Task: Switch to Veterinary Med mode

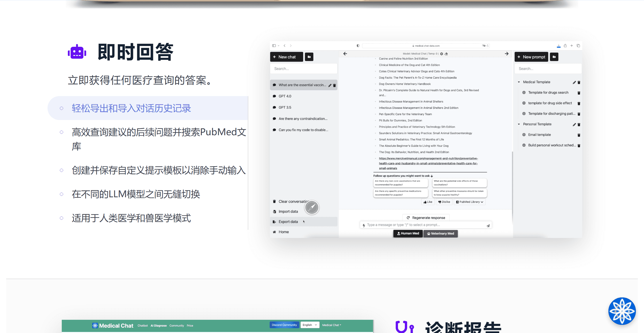Action: point(440,233)
